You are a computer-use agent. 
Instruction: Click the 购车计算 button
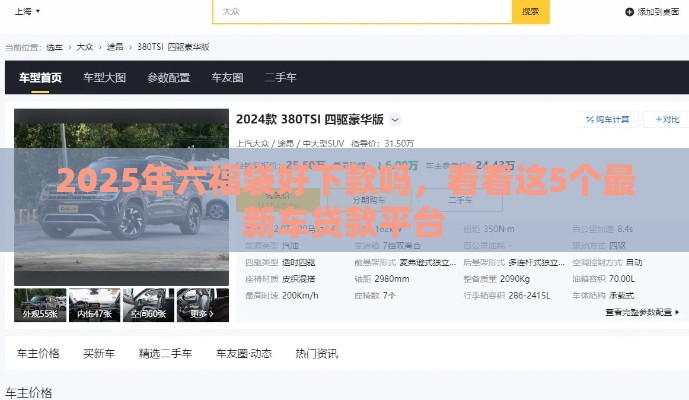[607, 120]
